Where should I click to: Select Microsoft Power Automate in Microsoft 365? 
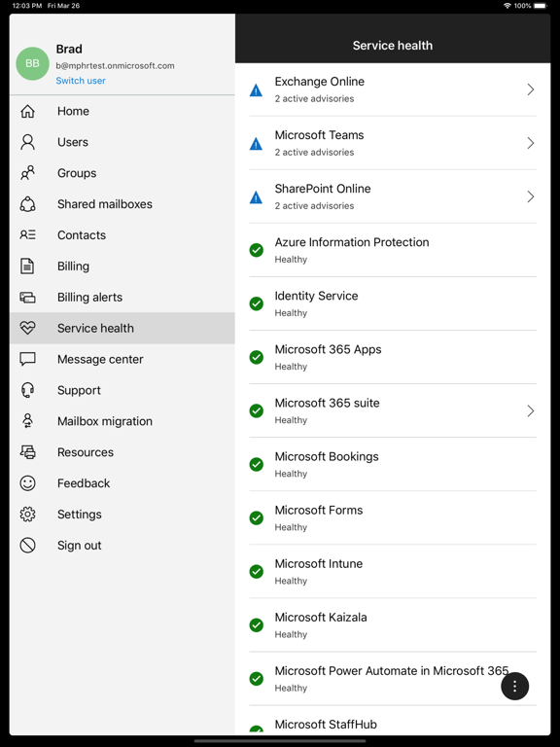393,679
